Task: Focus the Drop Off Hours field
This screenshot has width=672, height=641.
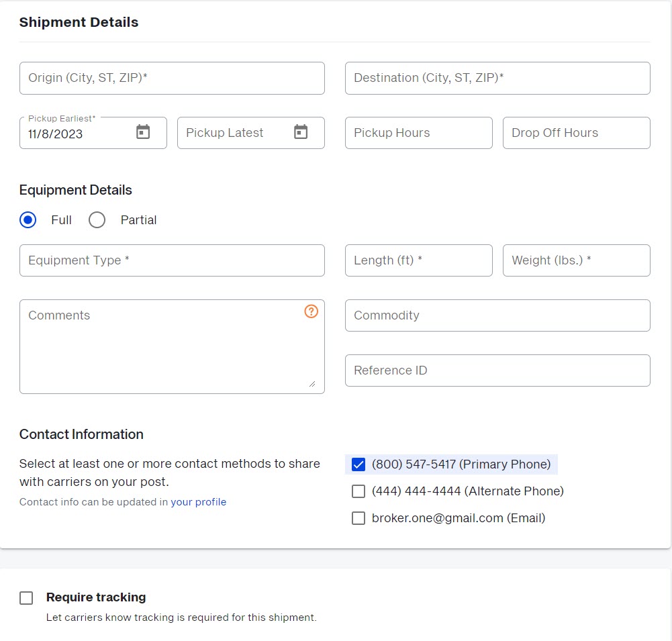Action: (576, 133)
